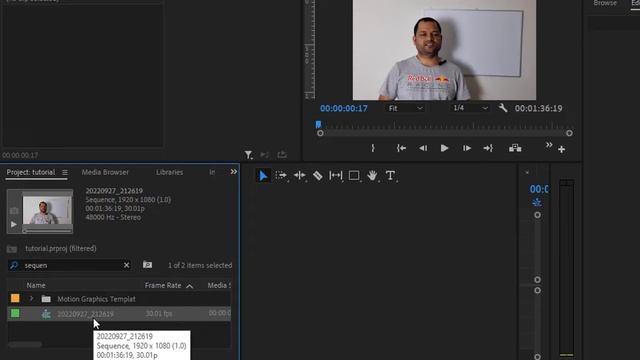Select the Type tool
Screen dimensions: 640x360
point(390,176)
